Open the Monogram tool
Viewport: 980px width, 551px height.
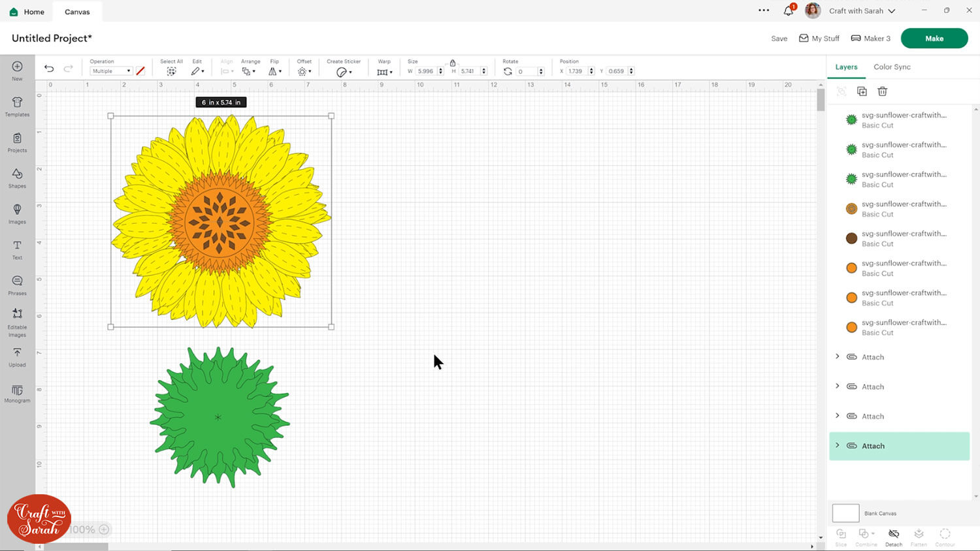17,392
